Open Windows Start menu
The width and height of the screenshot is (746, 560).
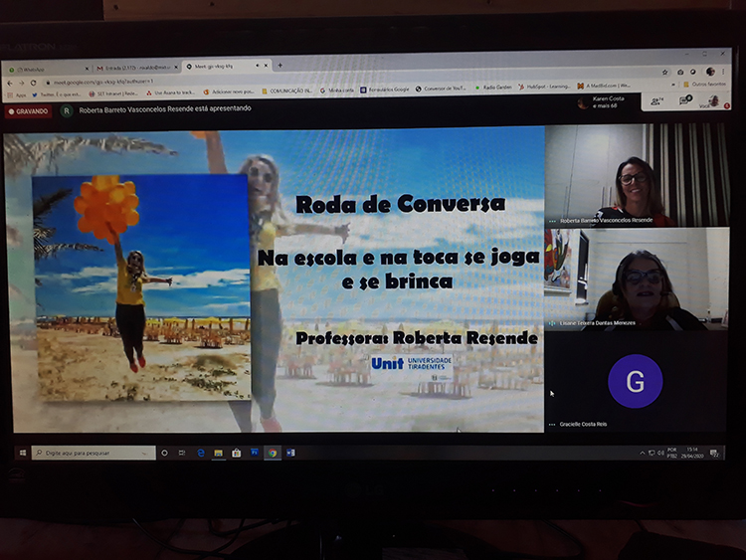coord(21,453)
